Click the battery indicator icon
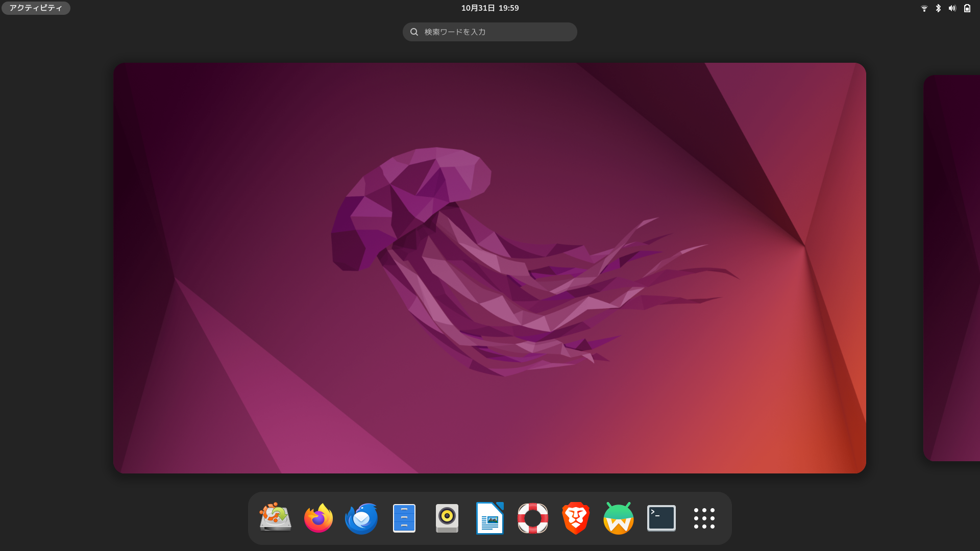The image size is (980, 551). [x=967, y=8]
